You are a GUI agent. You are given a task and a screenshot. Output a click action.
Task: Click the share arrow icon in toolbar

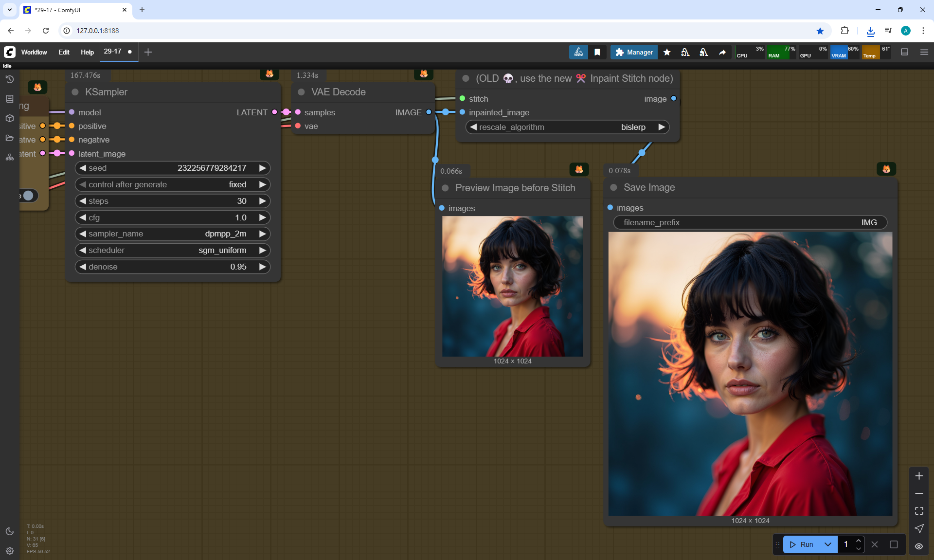[x=722, y=52]
